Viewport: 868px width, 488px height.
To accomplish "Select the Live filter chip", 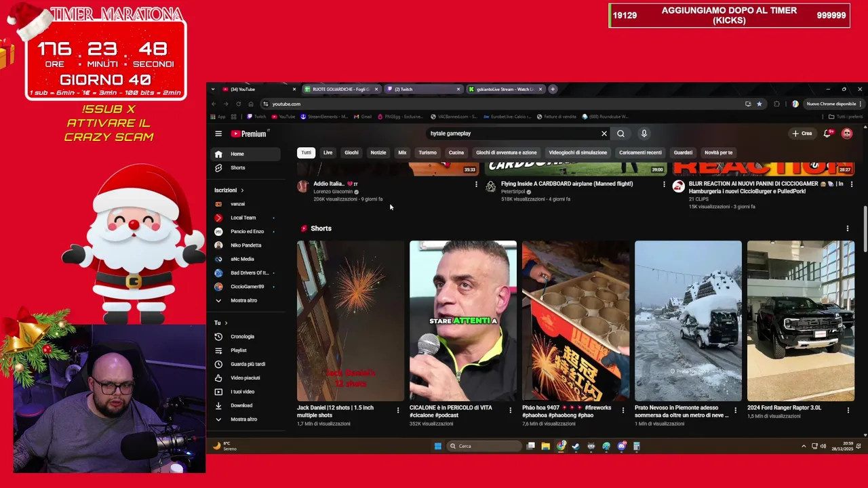I will click(328, 152).
